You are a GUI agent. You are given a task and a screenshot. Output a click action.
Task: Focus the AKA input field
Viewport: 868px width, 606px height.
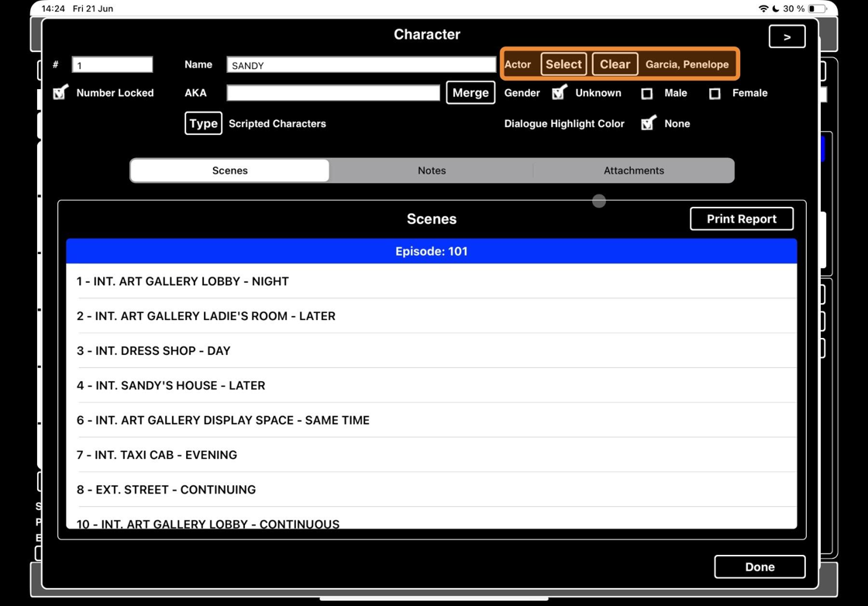point(333,92)
